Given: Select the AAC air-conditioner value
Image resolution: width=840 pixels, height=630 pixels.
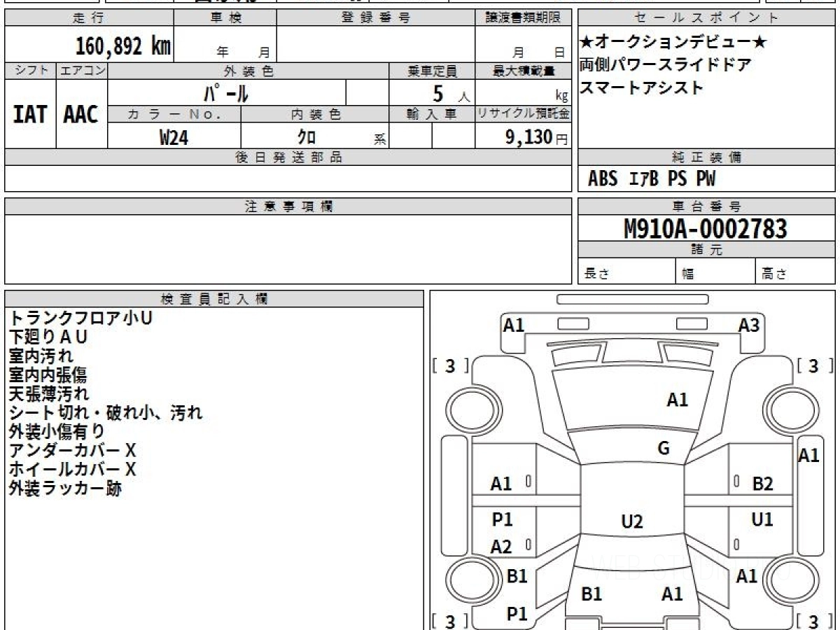Looking at the screenshot, I should [x=81, y=115].
